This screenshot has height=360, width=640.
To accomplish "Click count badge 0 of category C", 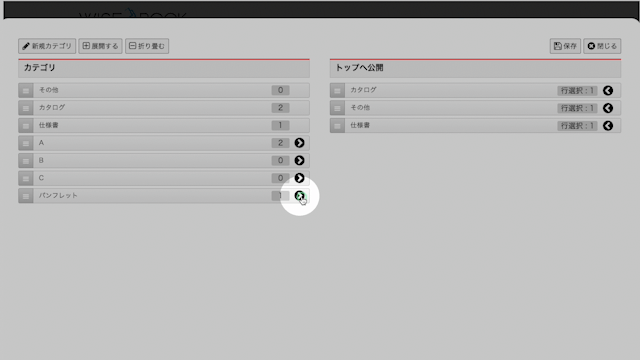I will [280, 178].
